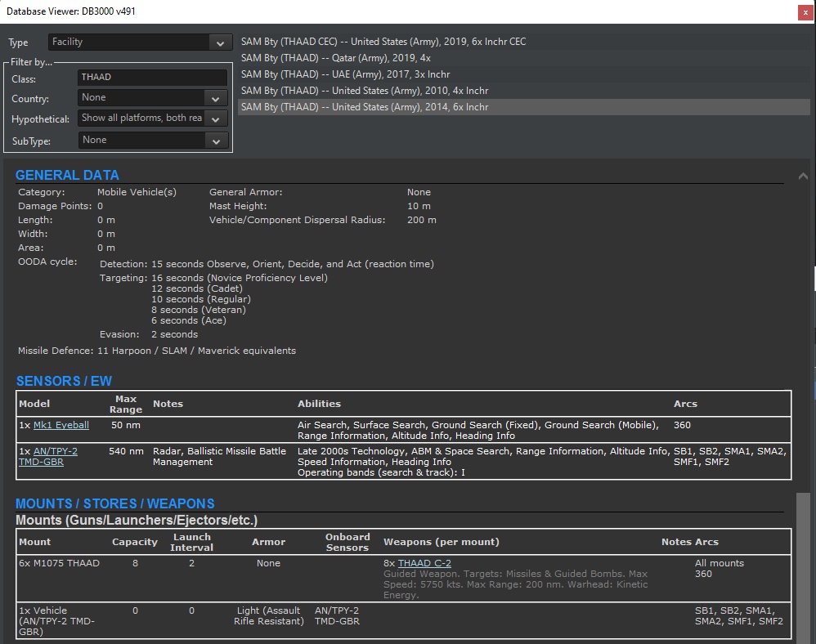Open the Mk1 Eyeball sensor link
Screen dimensions: 816x644
(61, 425)
